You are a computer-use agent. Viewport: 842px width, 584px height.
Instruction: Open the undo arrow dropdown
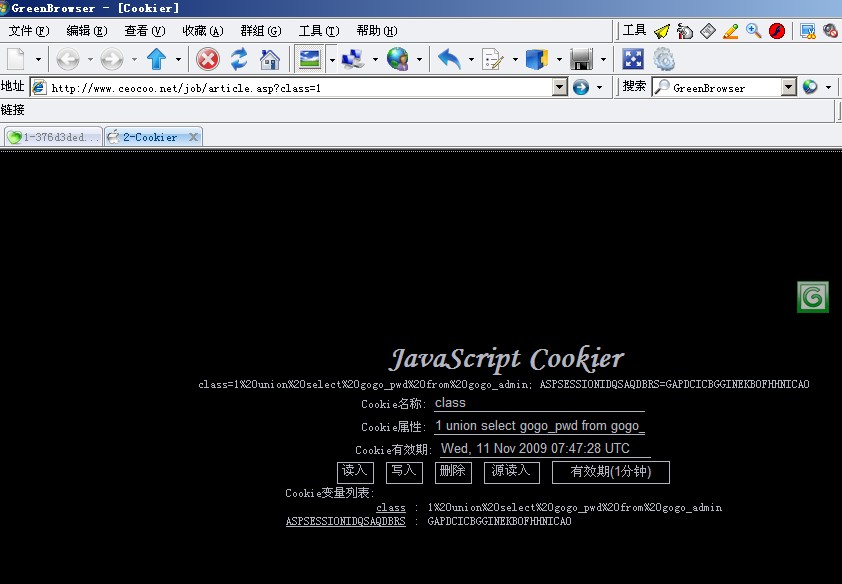471,59
